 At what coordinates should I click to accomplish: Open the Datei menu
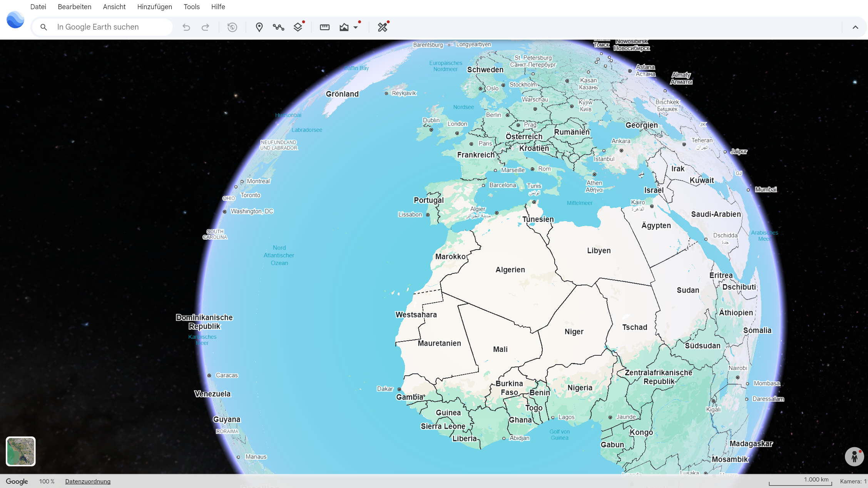(x=38, y=7)
